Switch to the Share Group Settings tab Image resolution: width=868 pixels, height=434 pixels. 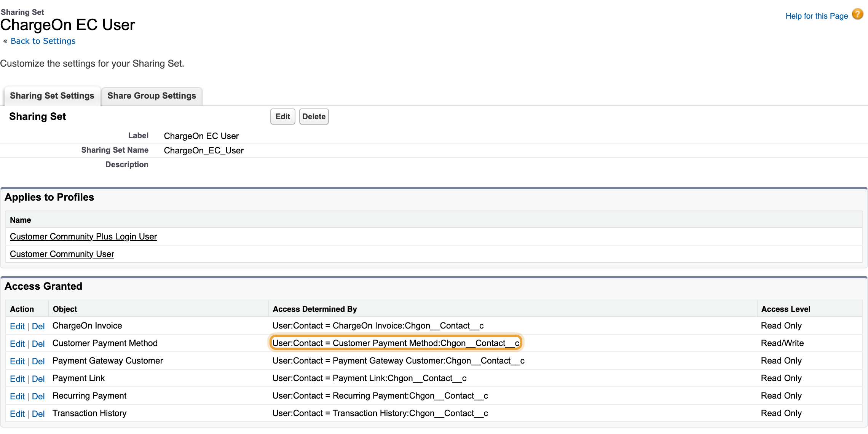pyautogui.click(x=152, y=96)
